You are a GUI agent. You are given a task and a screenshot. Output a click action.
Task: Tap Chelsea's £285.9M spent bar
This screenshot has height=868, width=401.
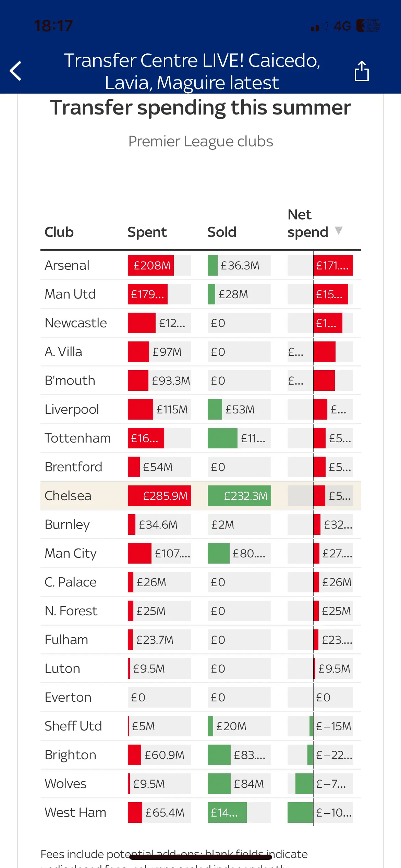point(159,496)
